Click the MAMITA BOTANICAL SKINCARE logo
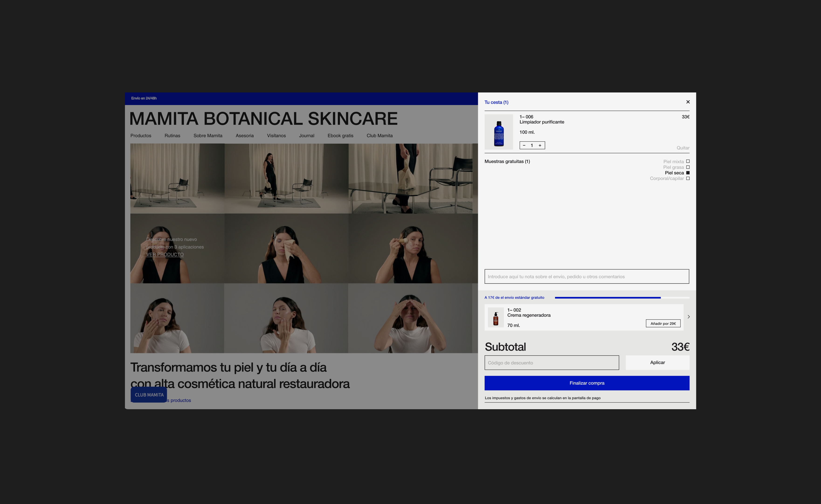Viewport: 821px width, 504px height. pos(264,118)
